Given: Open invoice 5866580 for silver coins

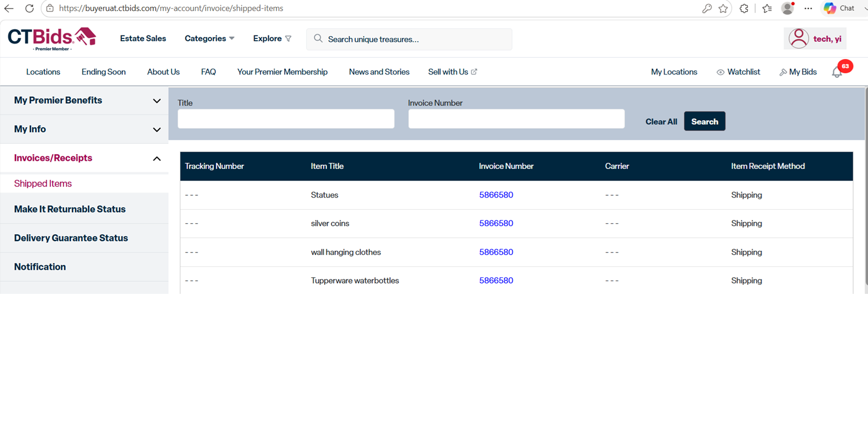Looking at the screenshot, I should [x=496, y=223].
